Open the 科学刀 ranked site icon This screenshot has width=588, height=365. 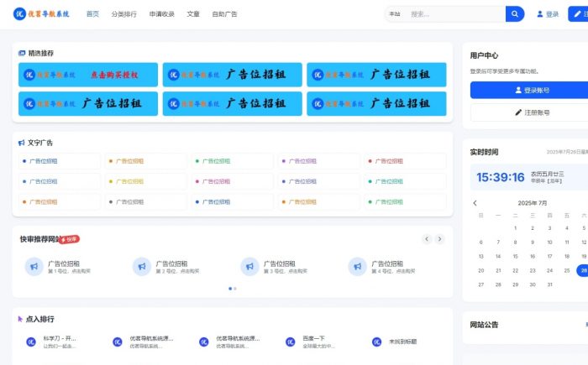click(x=31, y=342)
